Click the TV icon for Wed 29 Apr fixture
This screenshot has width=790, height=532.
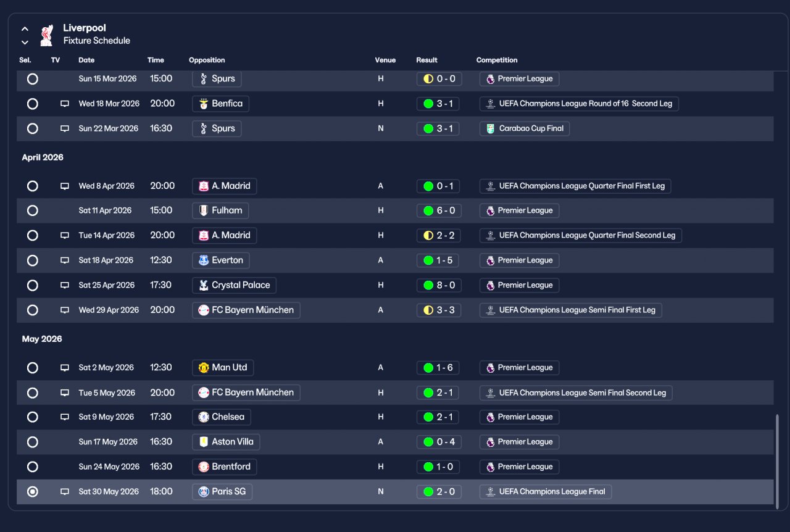(65, 310)
